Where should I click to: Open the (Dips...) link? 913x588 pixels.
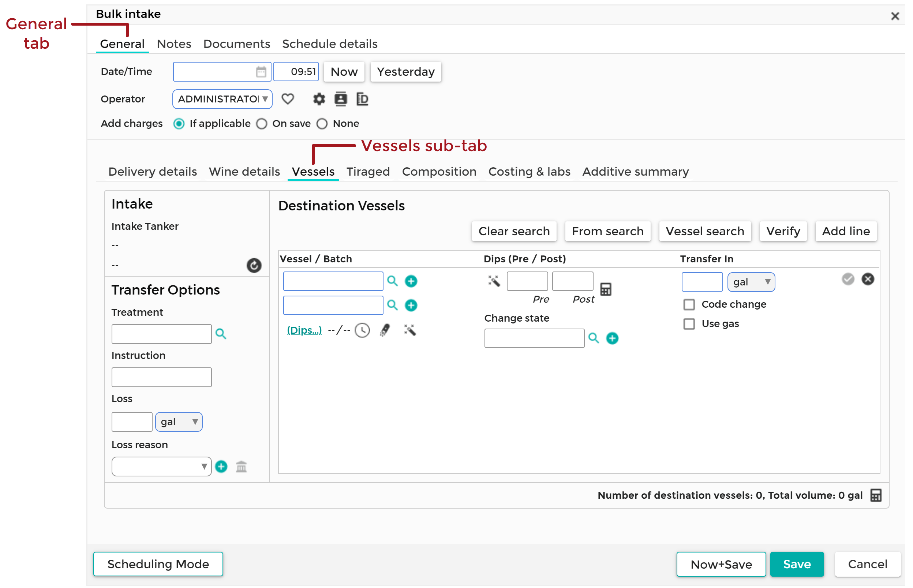click(304, 330)
